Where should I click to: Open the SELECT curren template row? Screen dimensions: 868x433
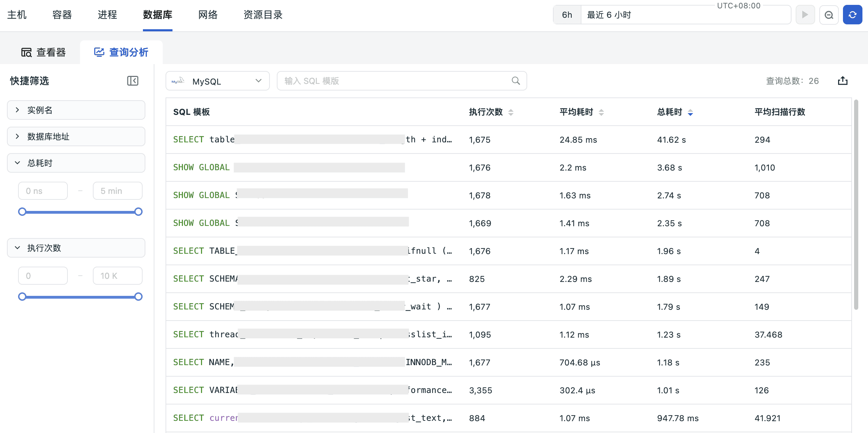click(508, 418)
